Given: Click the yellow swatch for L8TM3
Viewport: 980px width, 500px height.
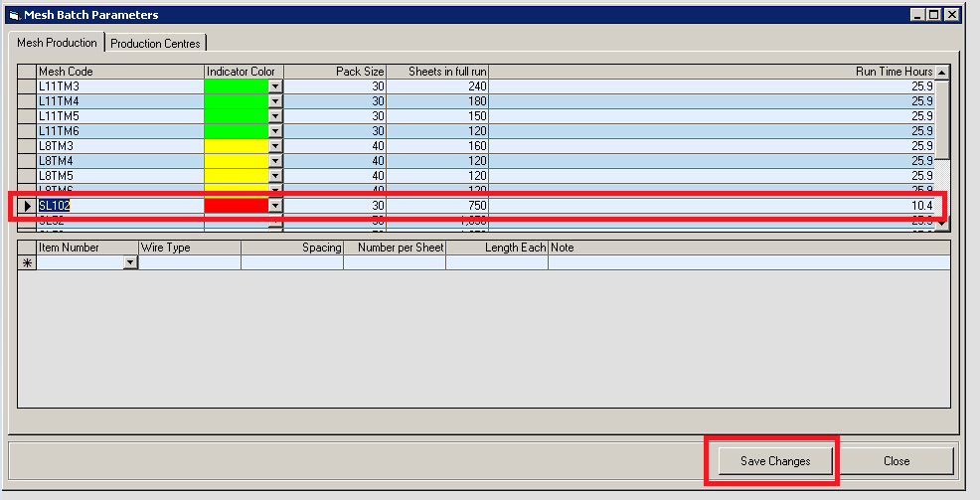Looking at the screenshot, I should (237, 146).
